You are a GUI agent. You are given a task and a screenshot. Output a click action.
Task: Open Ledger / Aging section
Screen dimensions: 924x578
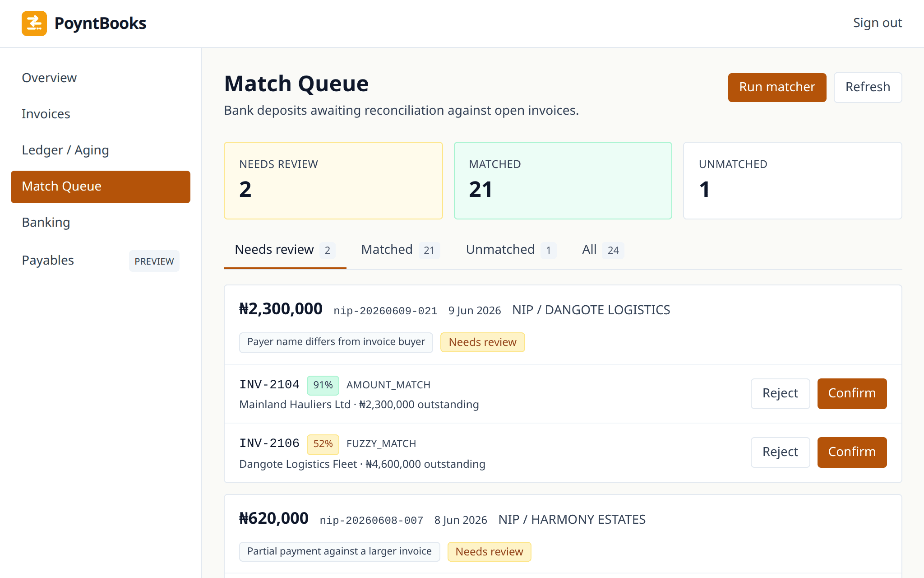[101, 150]
